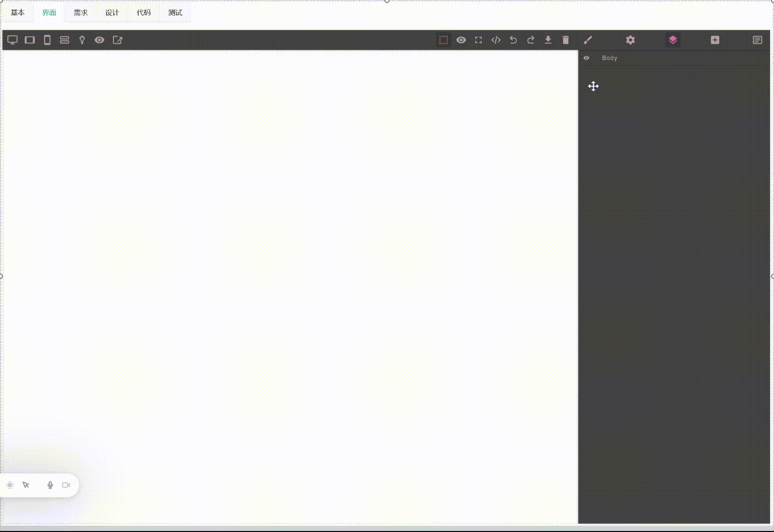Open the 代码 tab
Viewport: 774px width, 532px height.
point(144,13)
